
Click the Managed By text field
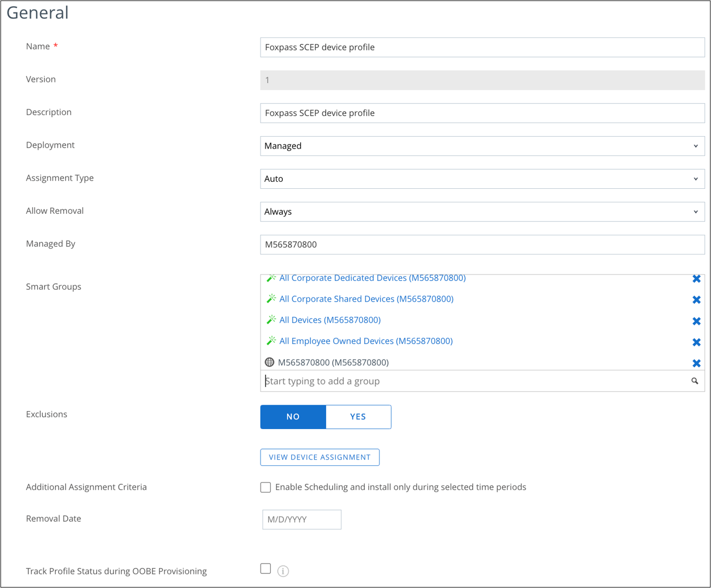482,245
